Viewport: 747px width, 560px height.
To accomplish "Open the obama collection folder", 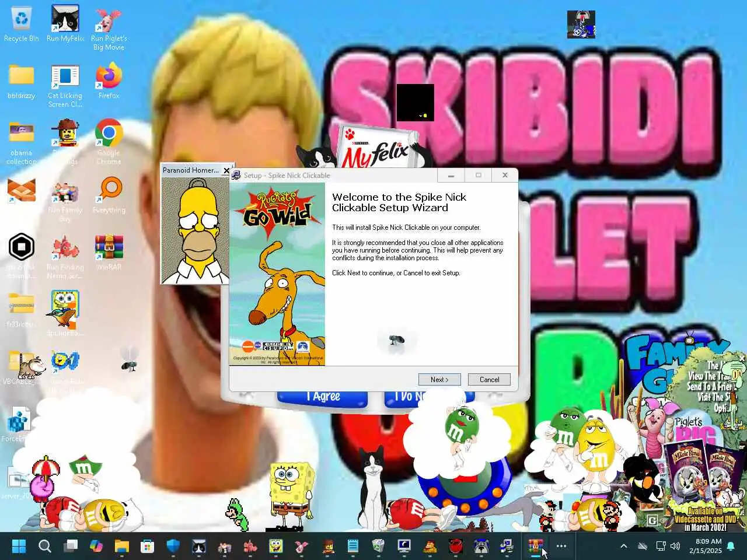I will [x=22, y=143].
